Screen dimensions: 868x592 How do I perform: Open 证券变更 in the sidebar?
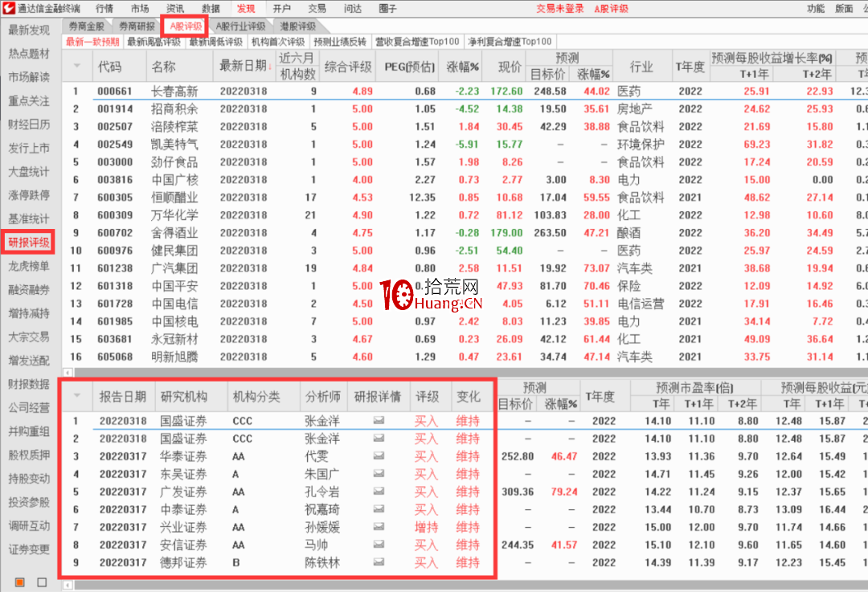click(x=29, y=549)
